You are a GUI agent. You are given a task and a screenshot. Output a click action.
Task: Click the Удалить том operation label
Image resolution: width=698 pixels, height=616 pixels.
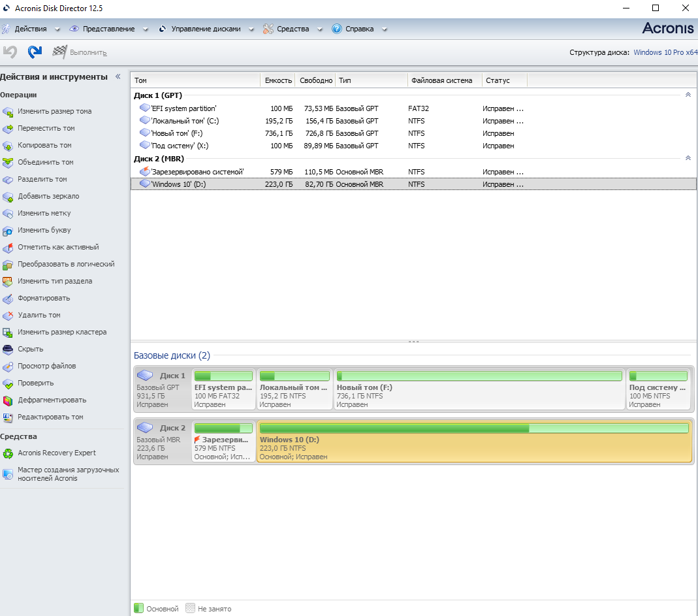point(39,315)
